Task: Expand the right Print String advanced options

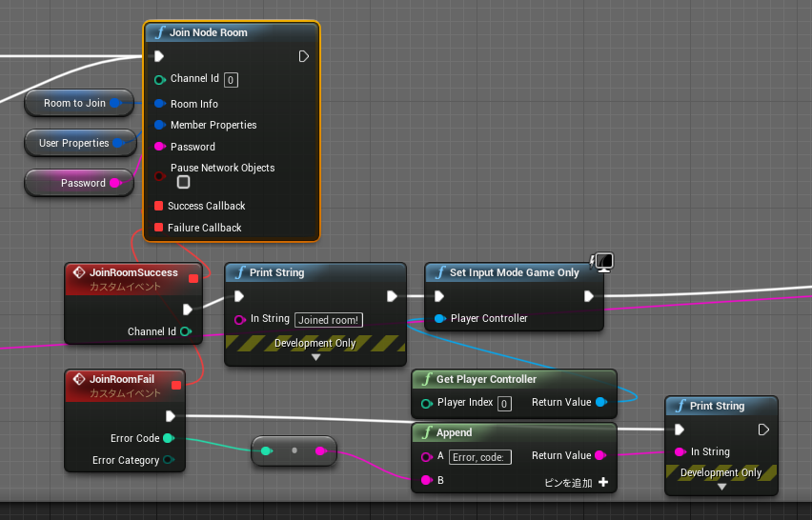Action: click(721, 487)
